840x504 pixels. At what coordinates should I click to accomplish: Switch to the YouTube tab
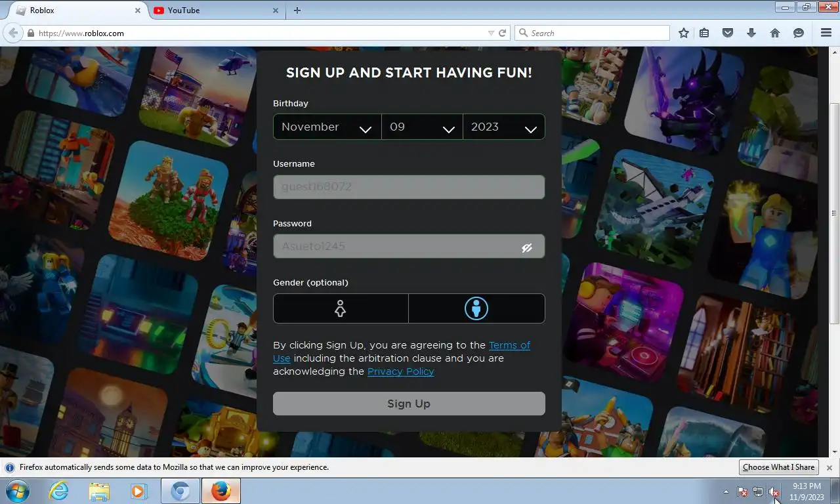click(x=215, y=10)
